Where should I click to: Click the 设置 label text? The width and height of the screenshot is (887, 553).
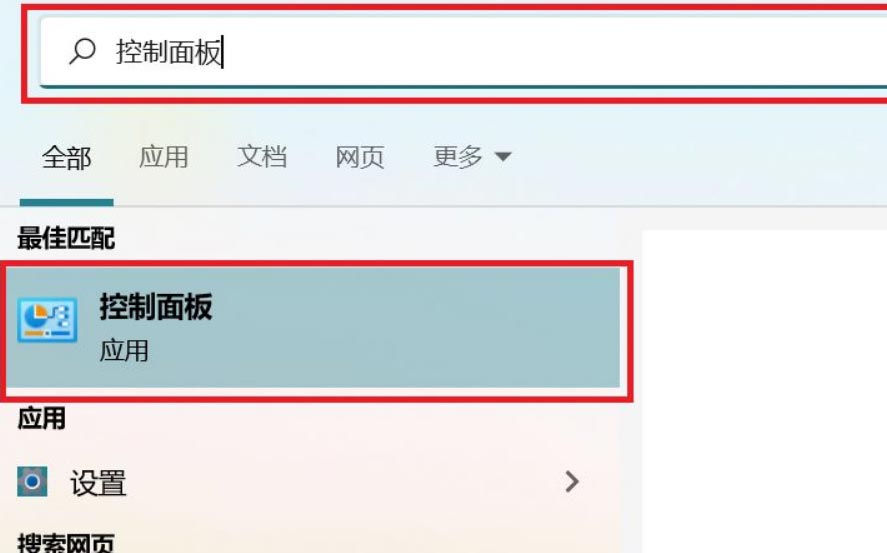pyautogui.click(x=98, y=483)
